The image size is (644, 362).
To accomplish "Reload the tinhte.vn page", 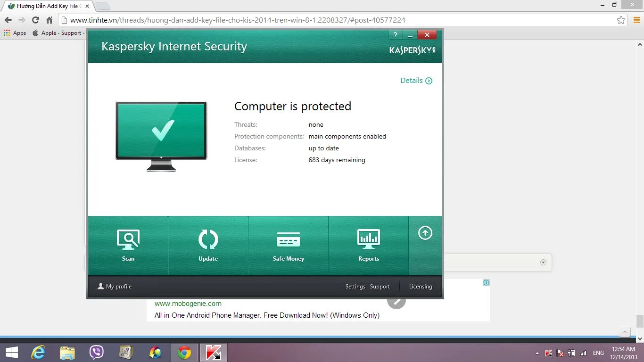I will pos(35,20).
